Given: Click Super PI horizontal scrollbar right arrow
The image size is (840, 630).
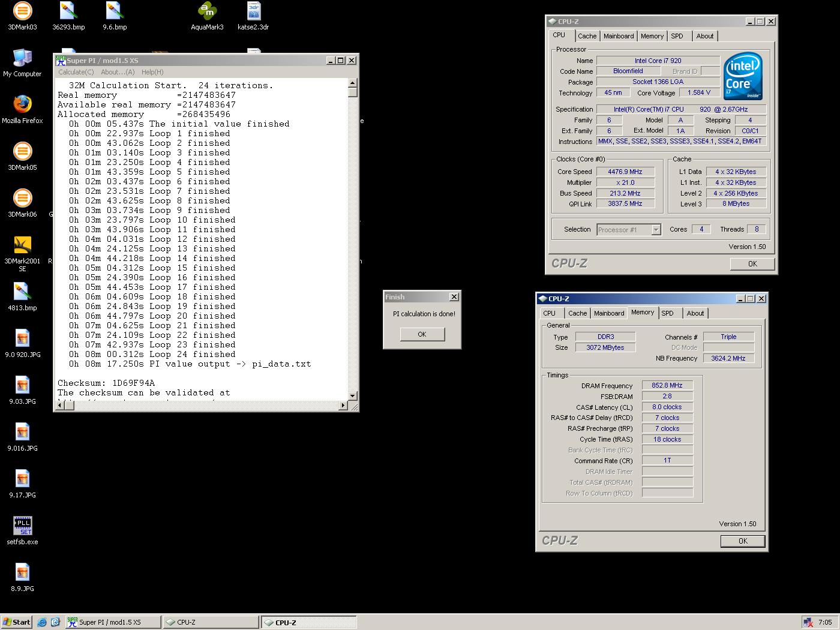Looking at the screenshot, I should pos(343,406).
